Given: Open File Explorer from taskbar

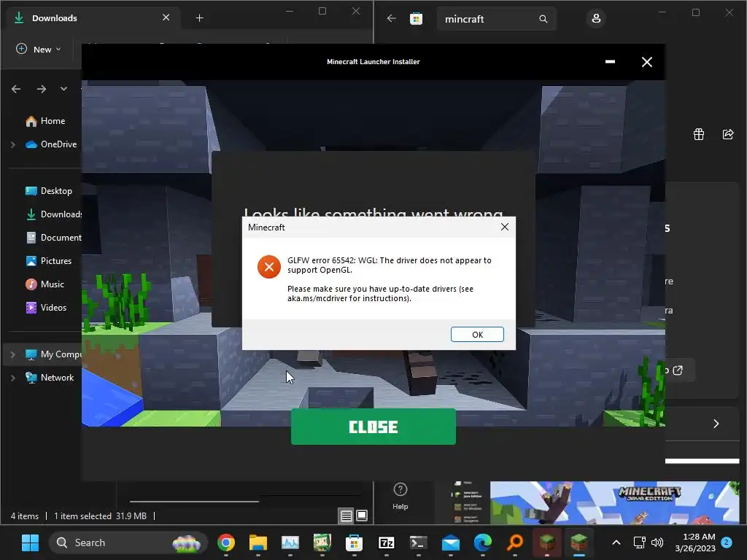Looking at the screenshot, I should tap(258, 542).
